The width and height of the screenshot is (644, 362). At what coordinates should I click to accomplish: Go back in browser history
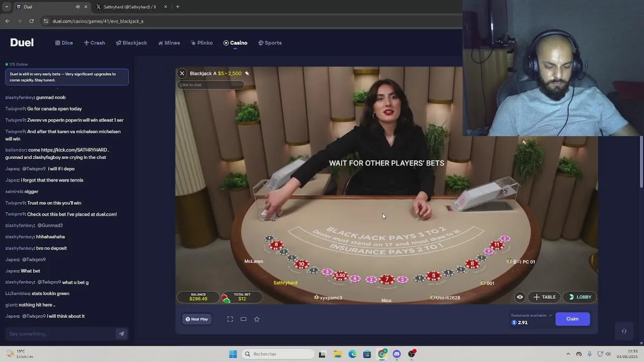pos(7,21)
